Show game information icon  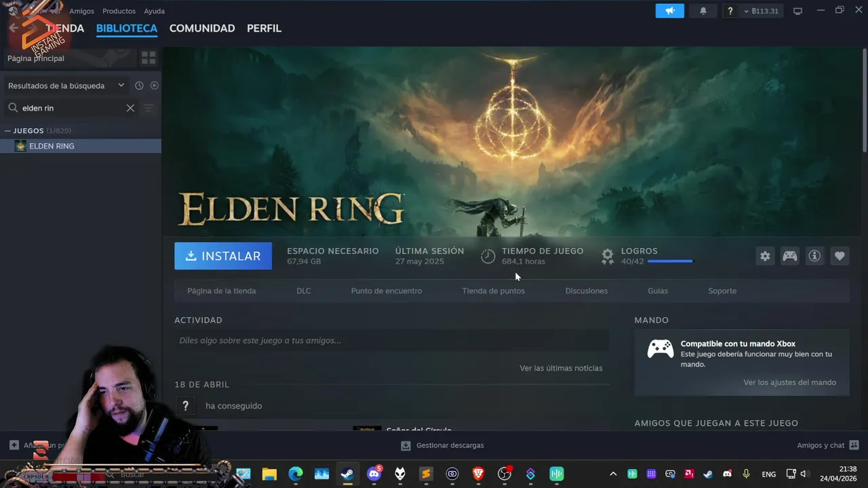click(814, 256)
